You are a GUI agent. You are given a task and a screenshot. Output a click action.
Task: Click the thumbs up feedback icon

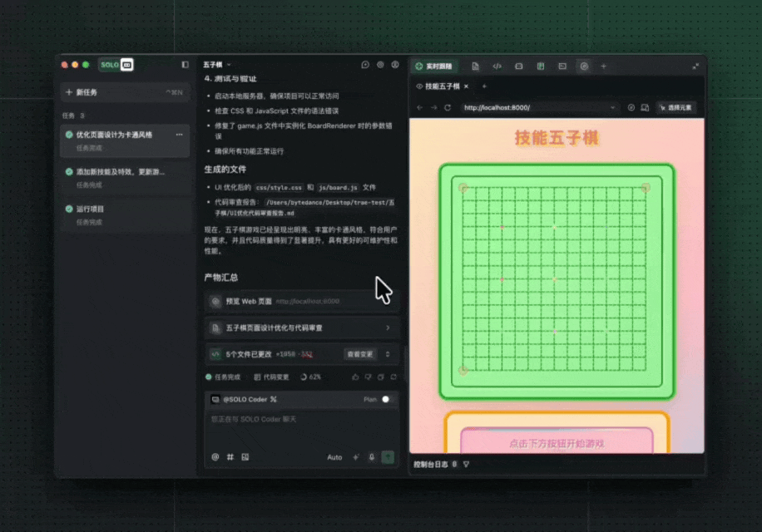click(x=355, y=377)
